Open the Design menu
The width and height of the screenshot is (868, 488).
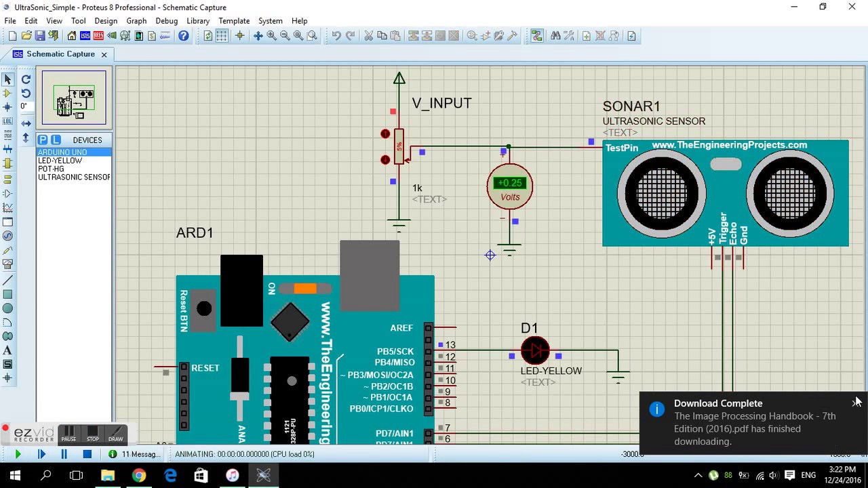pyautogui.click(x=106, y=21)
